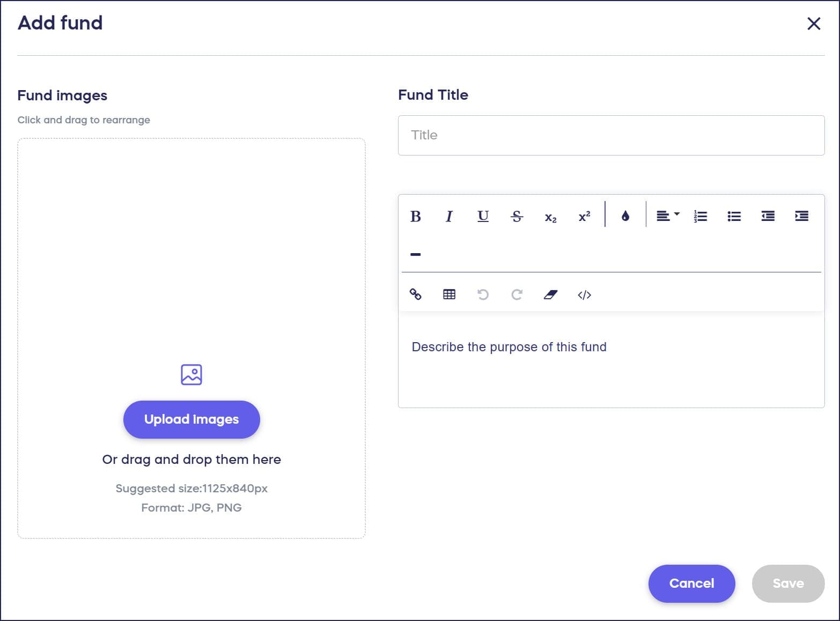Expand the text alignment dropdown
This screenshot has height=621, width=840.
pos(667,216)
